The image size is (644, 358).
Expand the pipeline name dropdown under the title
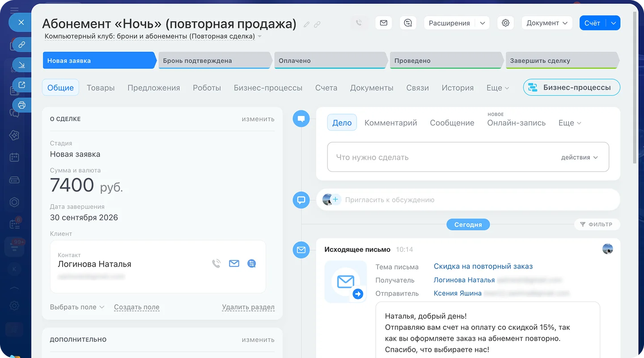[260, 36]
